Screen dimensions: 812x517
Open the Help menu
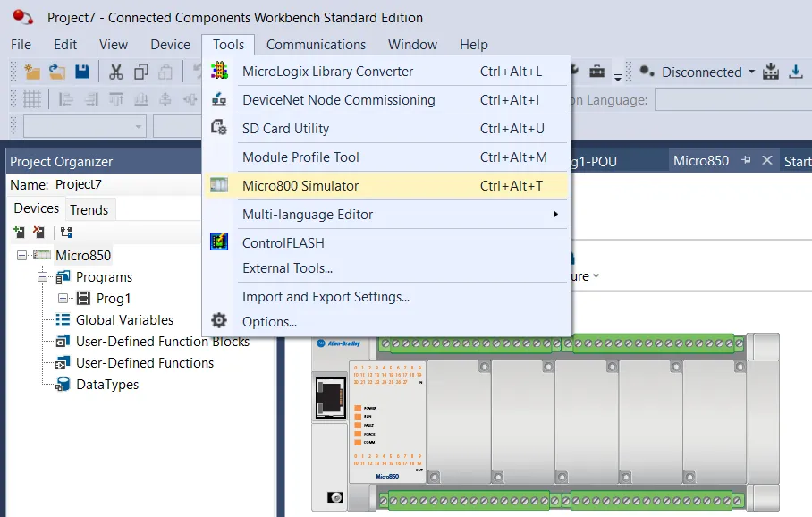(x=474, y=45)
